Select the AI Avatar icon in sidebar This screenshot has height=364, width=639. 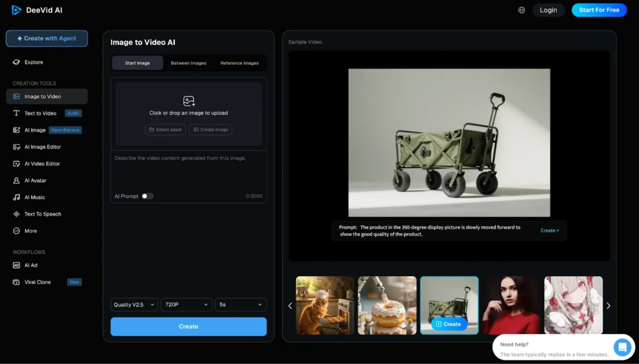pyautogui.click(x=16, y=180)
